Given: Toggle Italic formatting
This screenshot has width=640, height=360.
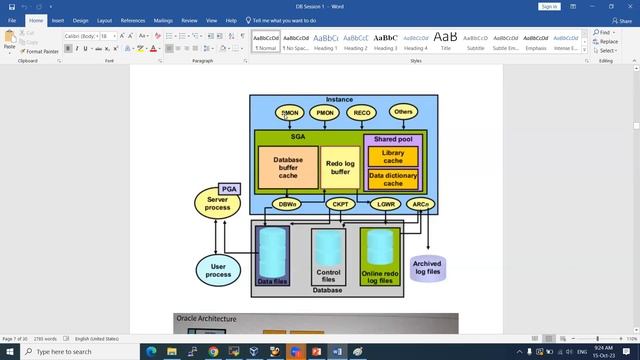Looking at the screenshot, I should (77, 49).
